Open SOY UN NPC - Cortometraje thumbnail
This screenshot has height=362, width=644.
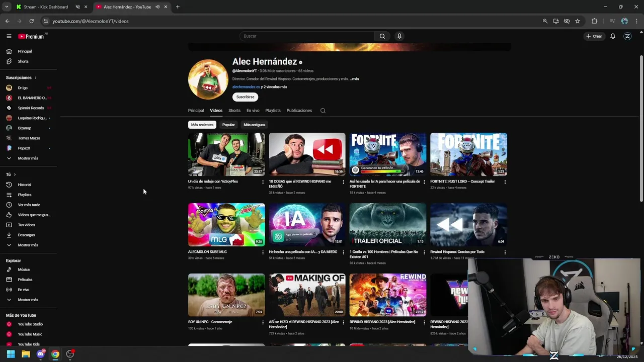(226, 295)
